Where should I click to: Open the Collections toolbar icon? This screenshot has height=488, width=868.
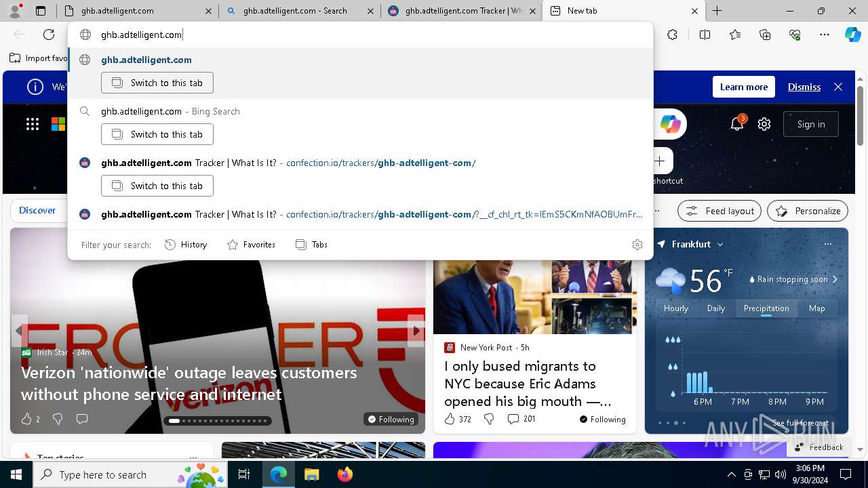click(765, 35)
